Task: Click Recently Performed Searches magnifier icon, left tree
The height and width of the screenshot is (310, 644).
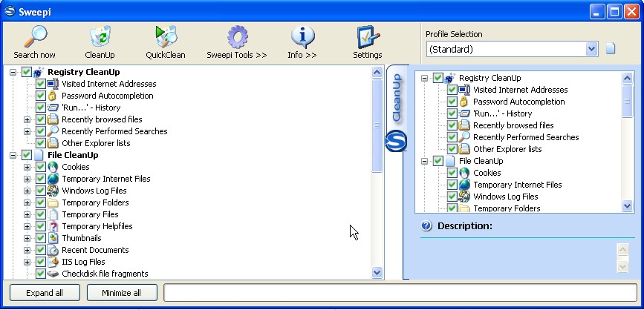Action: tap(53, 131)
